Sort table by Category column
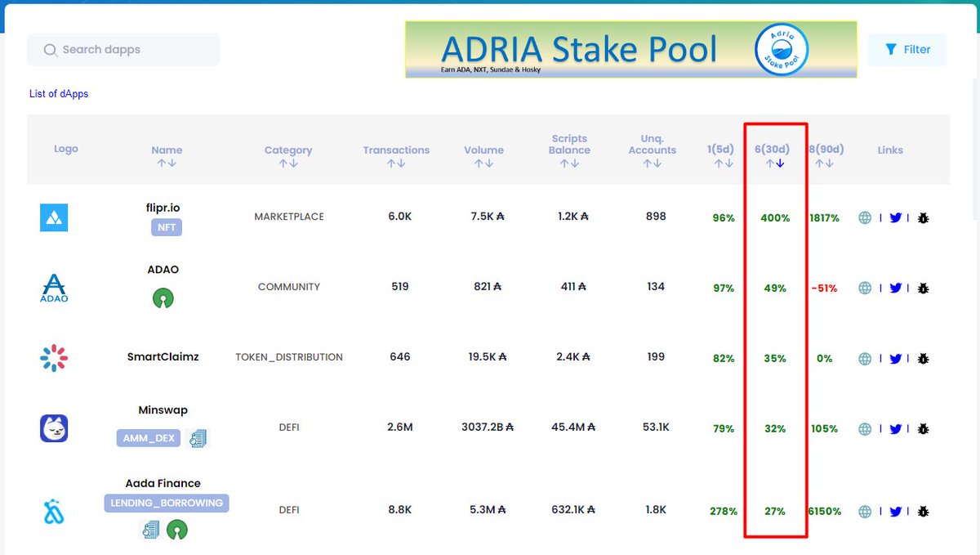Image resolution: width=980 pixels, height=555 pixels. 288,156
